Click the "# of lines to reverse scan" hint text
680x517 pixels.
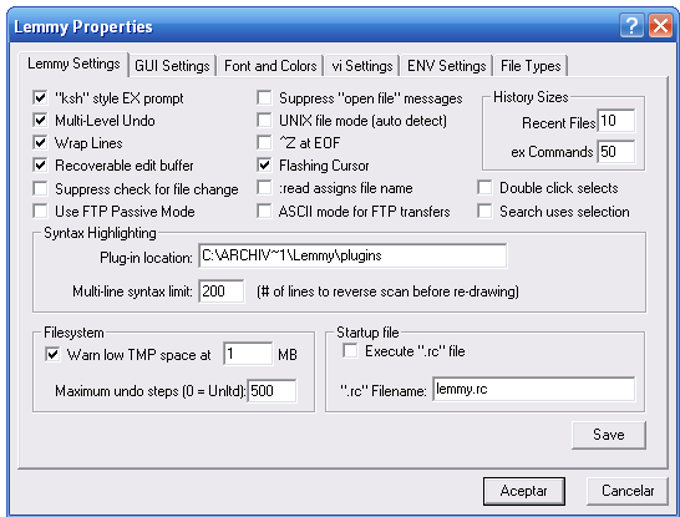pos(388,291)
